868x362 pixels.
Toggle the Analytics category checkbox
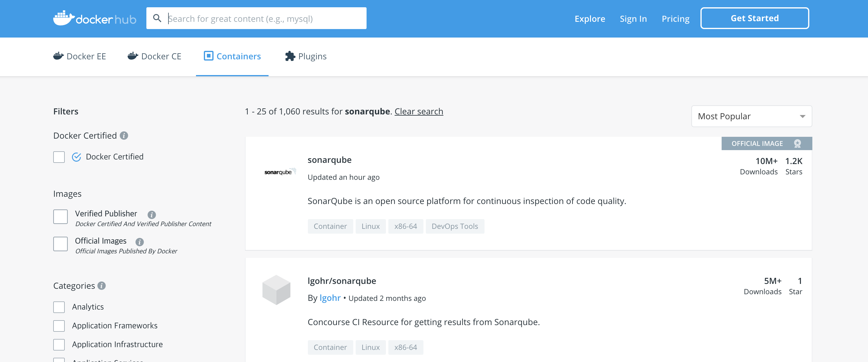coord(59,307)
